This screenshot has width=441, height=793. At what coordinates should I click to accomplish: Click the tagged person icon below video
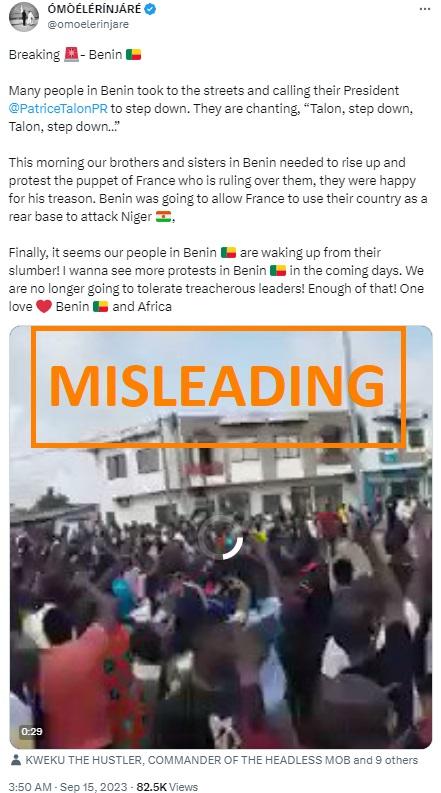click(x=16, y=760)
